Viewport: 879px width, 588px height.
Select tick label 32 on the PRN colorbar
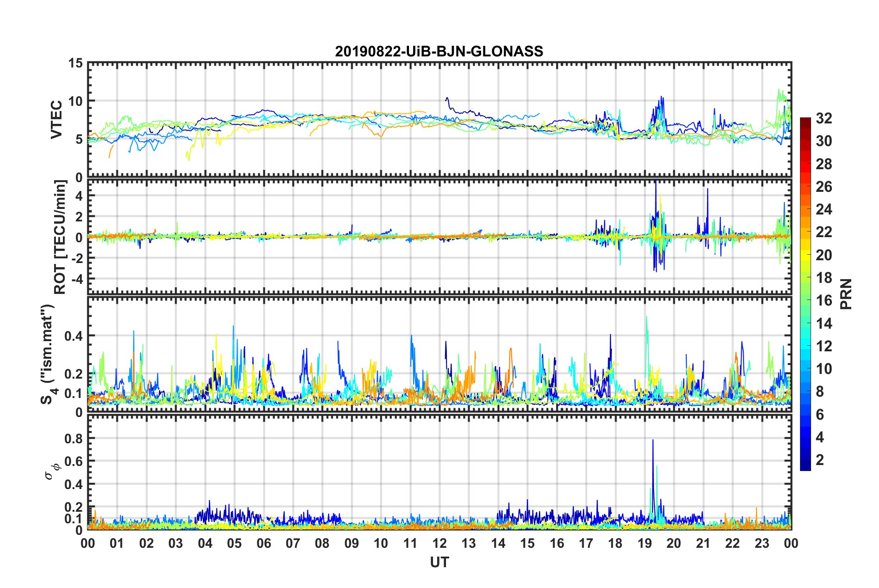pyautogui.click(x=824, y=118)
